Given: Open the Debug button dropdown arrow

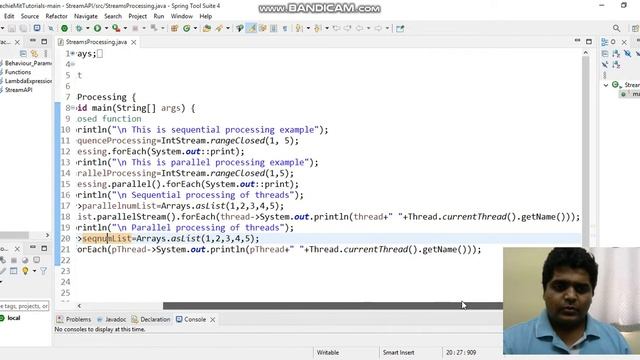Looking at the screenshot, I should coord(87,28).
